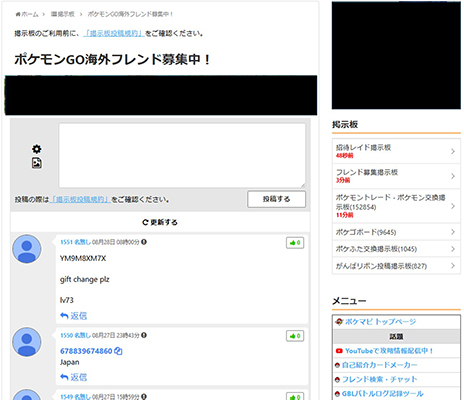Select the friend code 678839674860 text
The height and width of the screenshot is (400, 464).
point(86,351)
